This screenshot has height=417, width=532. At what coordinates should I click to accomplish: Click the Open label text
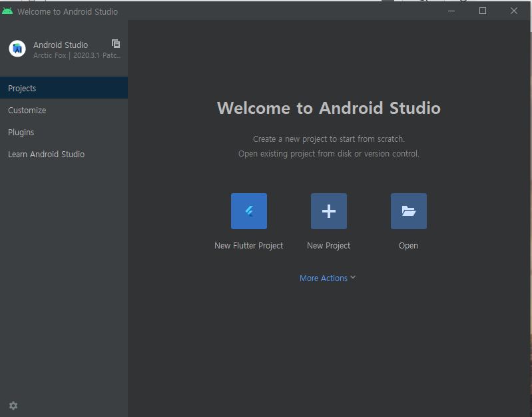pos(408,246)
